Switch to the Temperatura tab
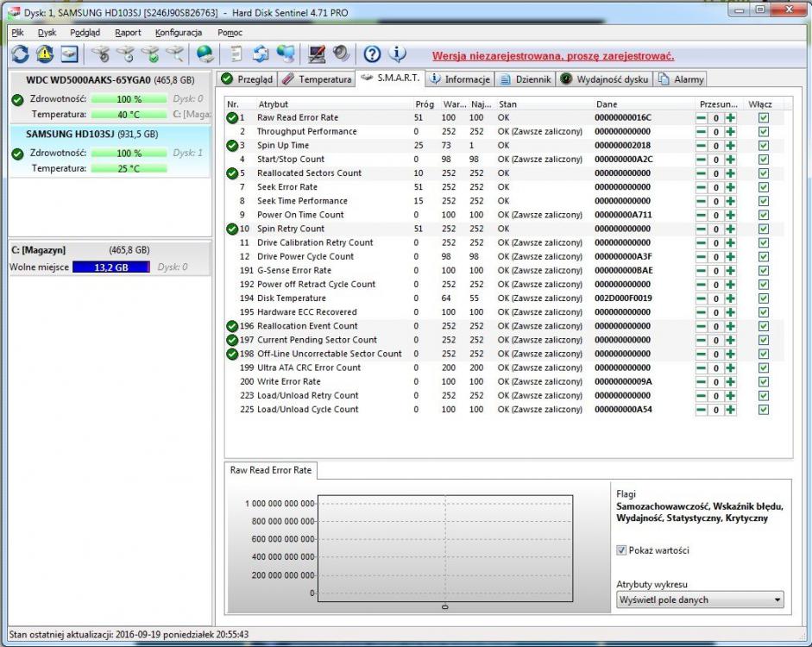The height and width of the screenshot is (647, 812). [317, 79]
